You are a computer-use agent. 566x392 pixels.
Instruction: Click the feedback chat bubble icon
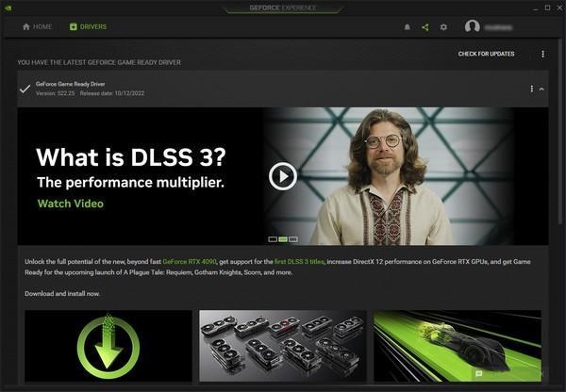[x=479, y=373]
